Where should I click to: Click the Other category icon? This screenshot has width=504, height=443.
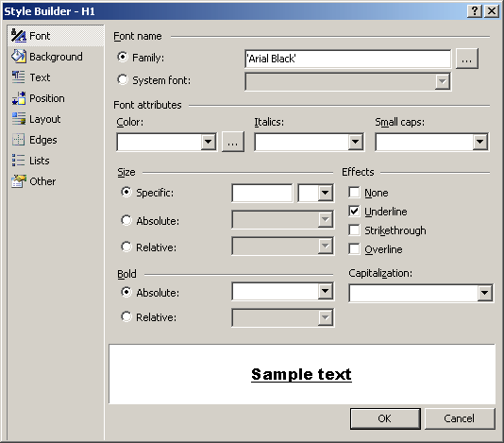tap(18, 181)
